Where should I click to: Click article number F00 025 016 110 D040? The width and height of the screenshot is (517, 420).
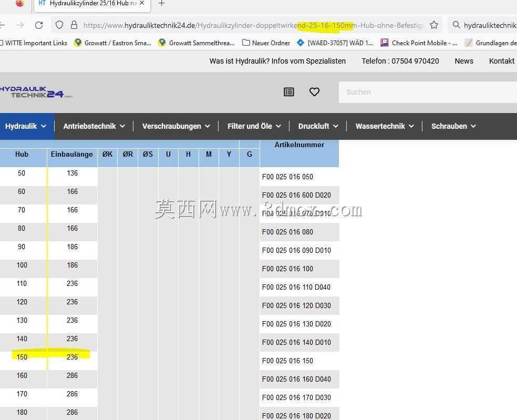tap(296, 288)
